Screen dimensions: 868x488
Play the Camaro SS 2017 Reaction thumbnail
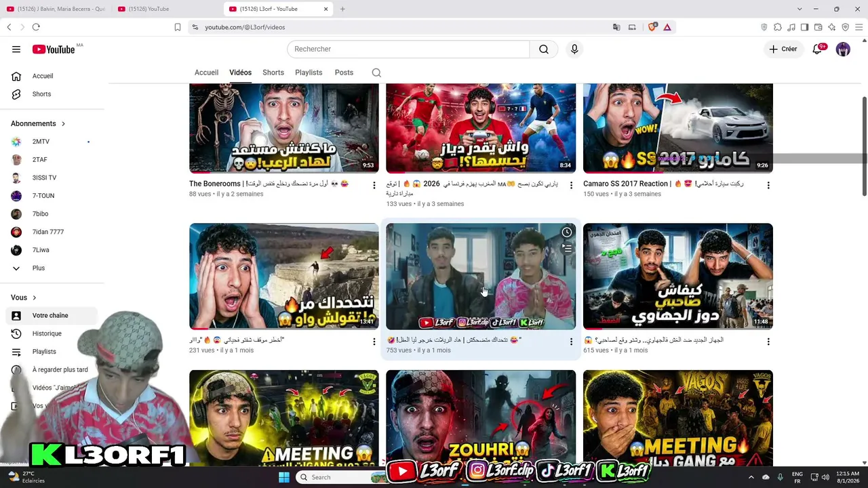pos(678,128)
